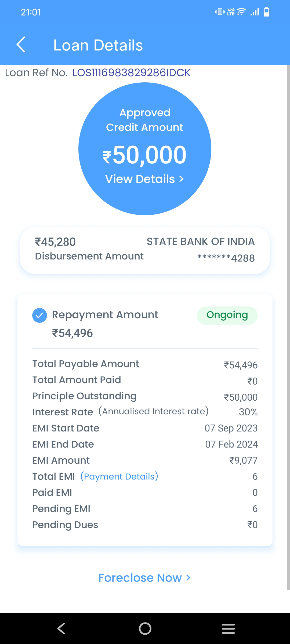Tap the State Bank of India account card

(145, 250)
